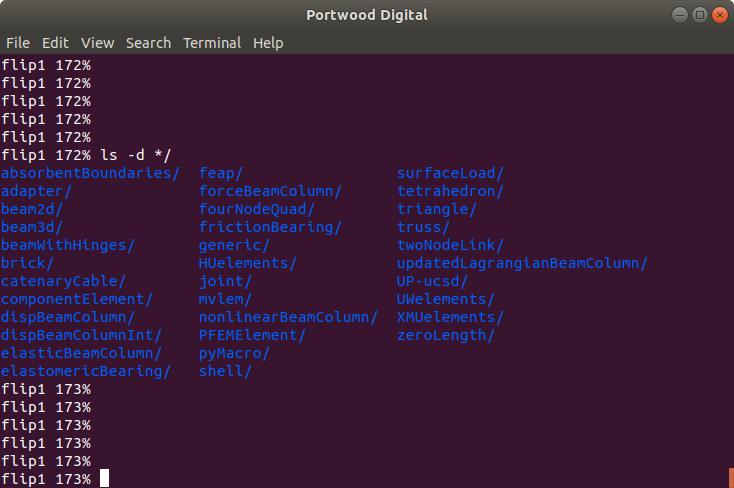Click the updatedLagrangianBeamColumn/ directory text
Image resolution: width=734 pixels, height=488 pixels.
pos(522,263)
